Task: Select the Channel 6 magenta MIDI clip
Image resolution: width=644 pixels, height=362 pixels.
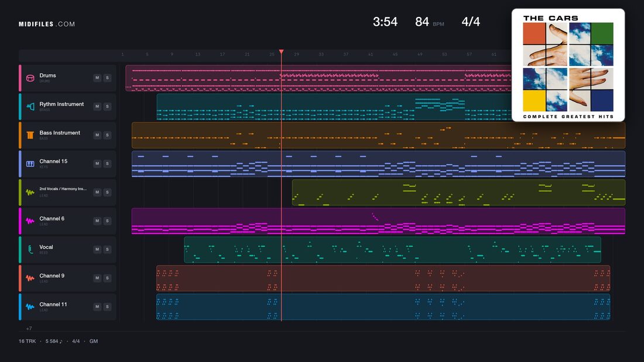Action: (378, 221)
